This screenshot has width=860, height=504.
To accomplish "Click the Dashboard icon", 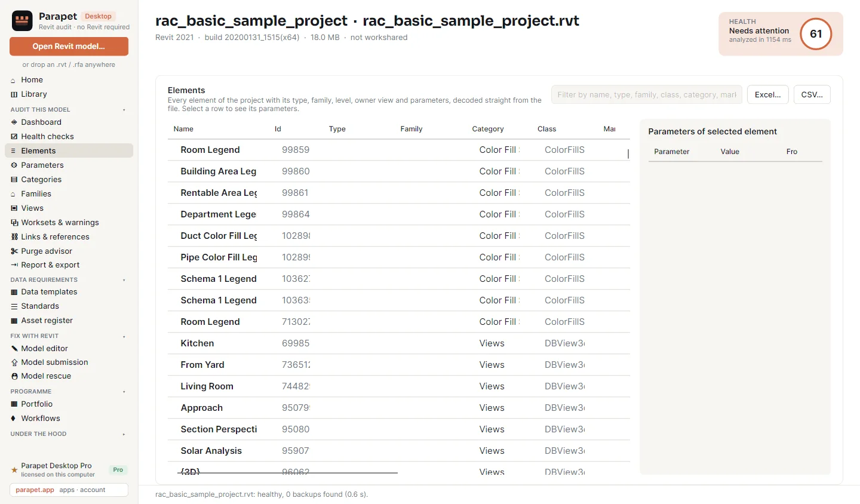I will 14,122.
